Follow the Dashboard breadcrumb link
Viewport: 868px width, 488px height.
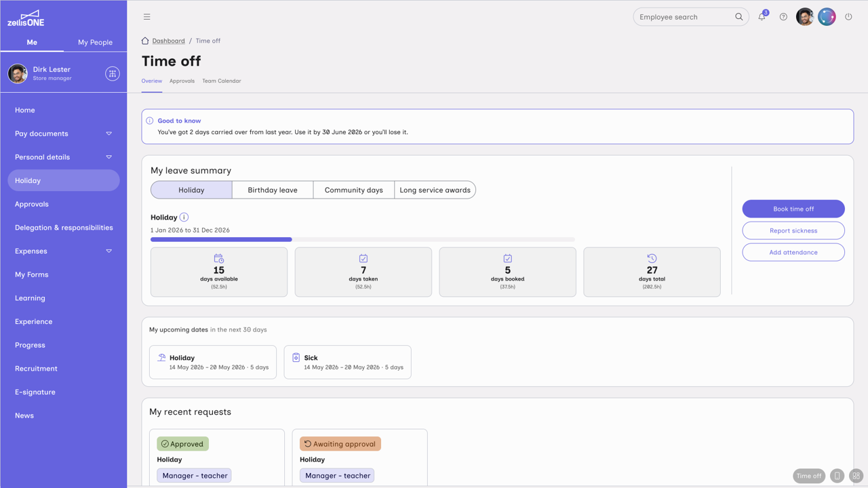pos(169,41)
